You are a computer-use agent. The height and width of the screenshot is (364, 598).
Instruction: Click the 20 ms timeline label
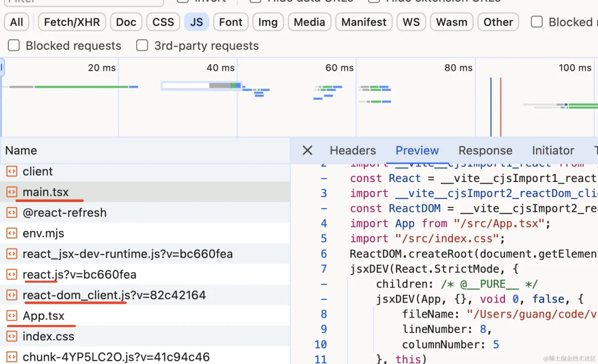click(102, 68)
